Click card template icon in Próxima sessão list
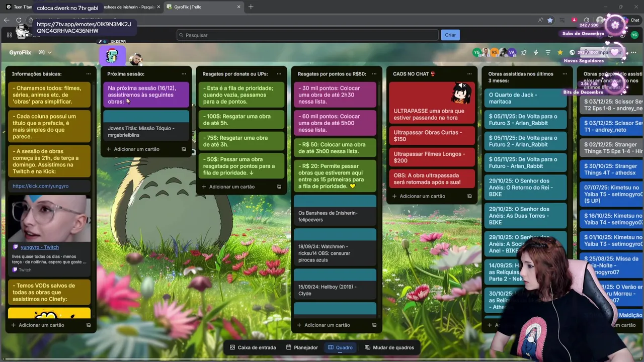Viewport: 644px width, 362px height. (x=184, y=149)
